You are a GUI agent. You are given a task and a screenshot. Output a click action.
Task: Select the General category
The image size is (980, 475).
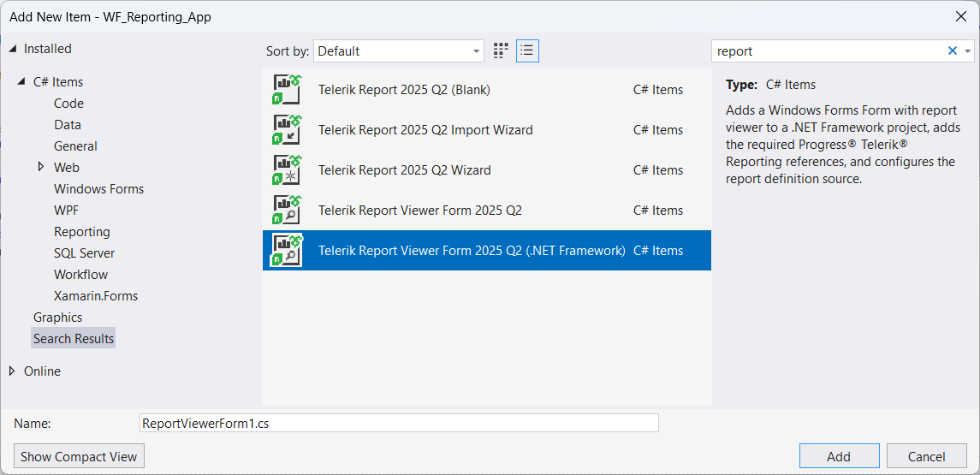[x=75, y=145]
